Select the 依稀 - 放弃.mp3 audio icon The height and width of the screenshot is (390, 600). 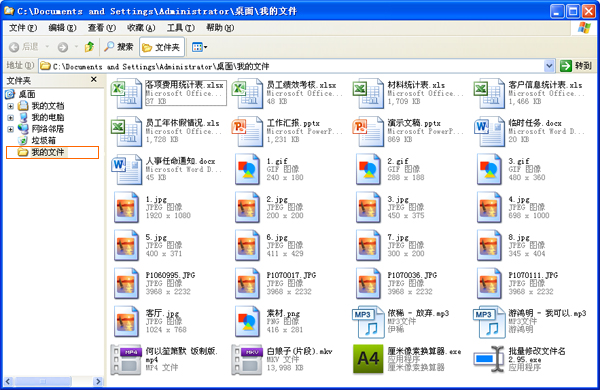368,321
